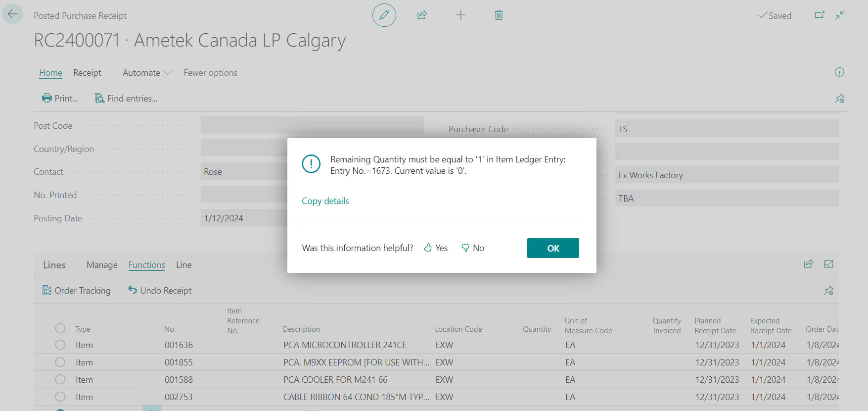Select row for item 002753
Viewport: 868px width, 411px height.
tap(60, 397)
